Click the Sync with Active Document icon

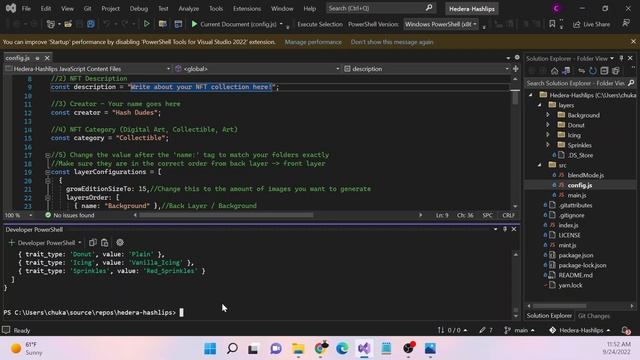581,71
